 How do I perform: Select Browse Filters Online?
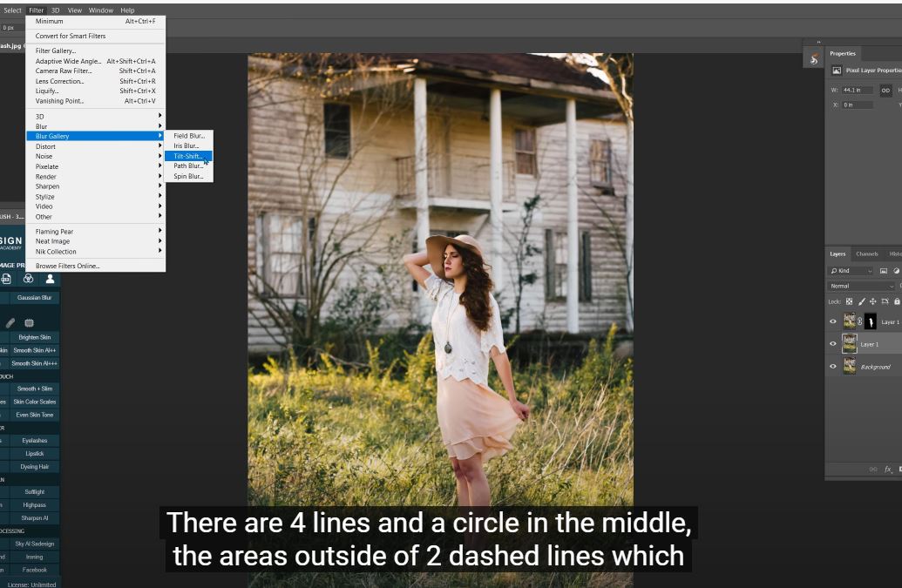[x=96, y=266]
